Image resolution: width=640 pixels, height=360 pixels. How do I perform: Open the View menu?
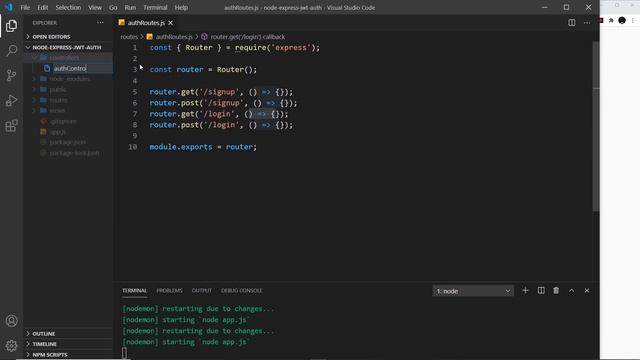[95, 7]
